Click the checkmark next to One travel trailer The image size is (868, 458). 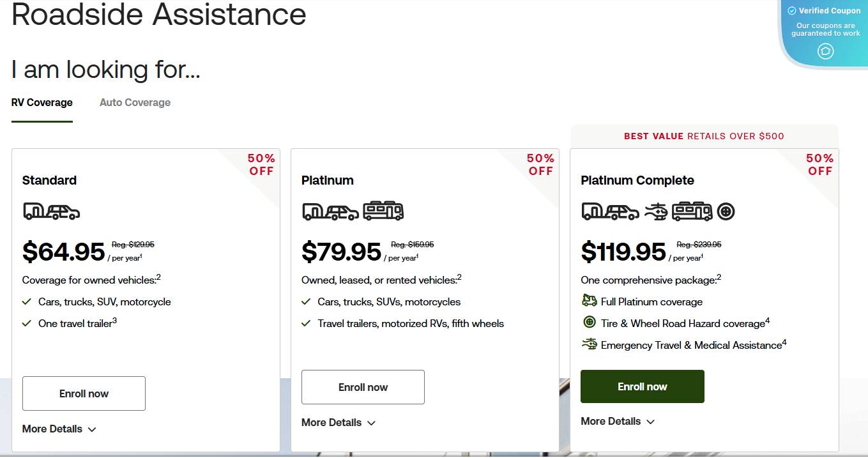[x=27, y=323]
